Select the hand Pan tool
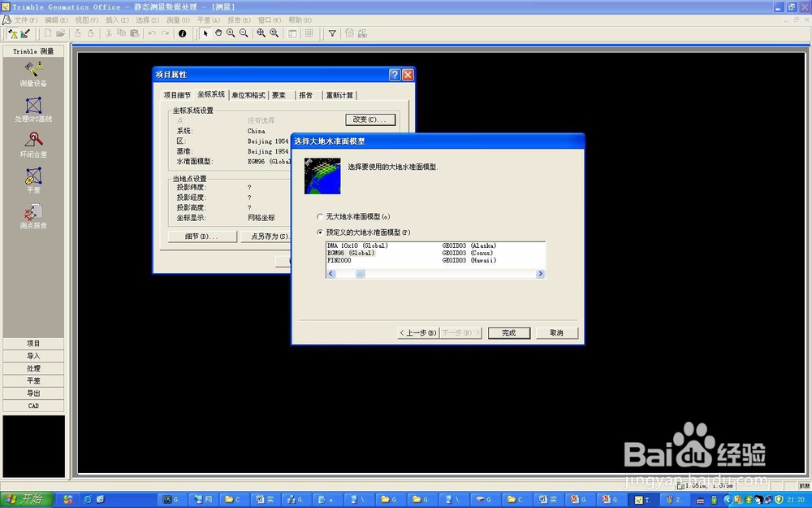 (218, 33)
